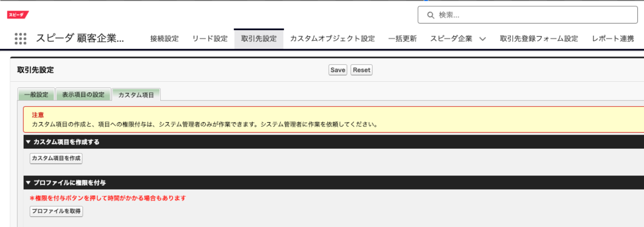
Task: Select the カスタム項目 sub-tab
Action: pos(136,95)
